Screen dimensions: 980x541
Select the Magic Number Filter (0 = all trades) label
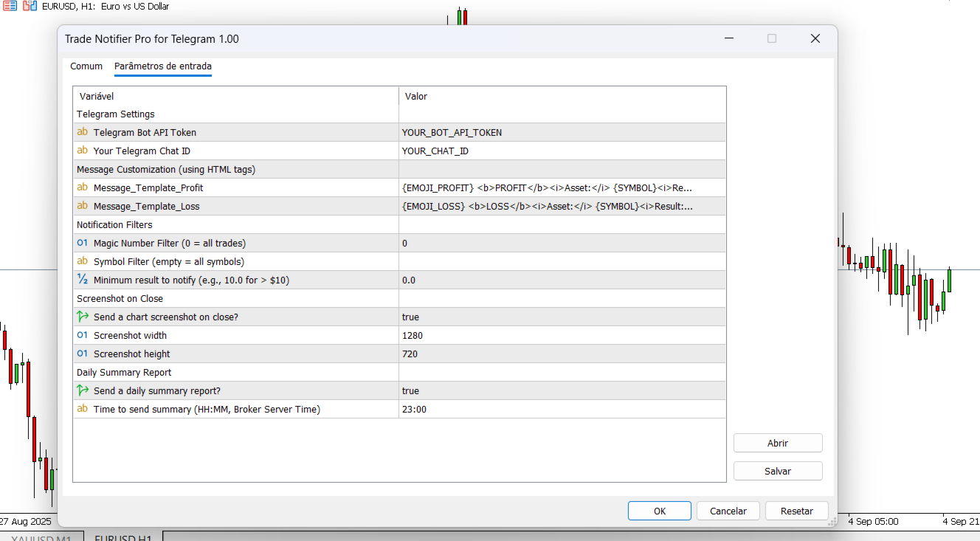pos(170,244)
